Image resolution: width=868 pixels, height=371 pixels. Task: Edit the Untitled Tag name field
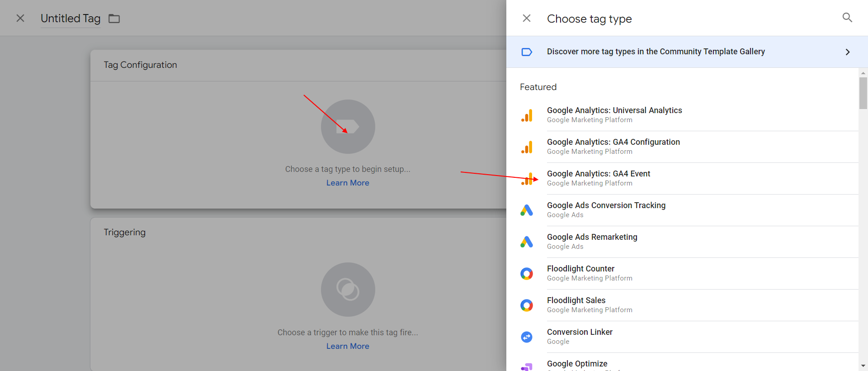(71, 19)
